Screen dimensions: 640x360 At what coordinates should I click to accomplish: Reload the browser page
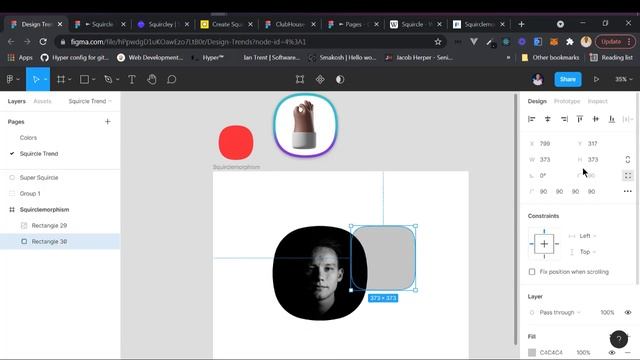43,42
